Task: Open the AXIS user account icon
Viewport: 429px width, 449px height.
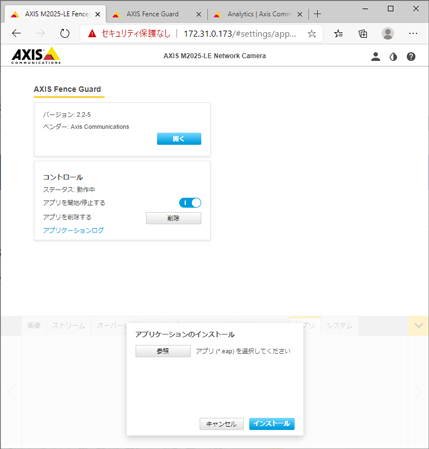Action: pos(376,57)
